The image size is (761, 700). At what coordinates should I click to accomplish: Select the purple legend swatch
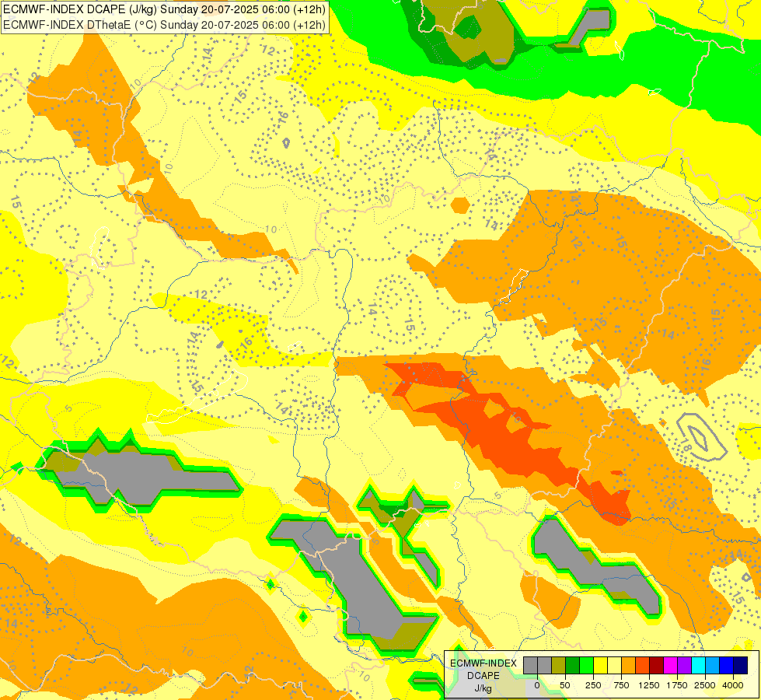coord(684,666)
